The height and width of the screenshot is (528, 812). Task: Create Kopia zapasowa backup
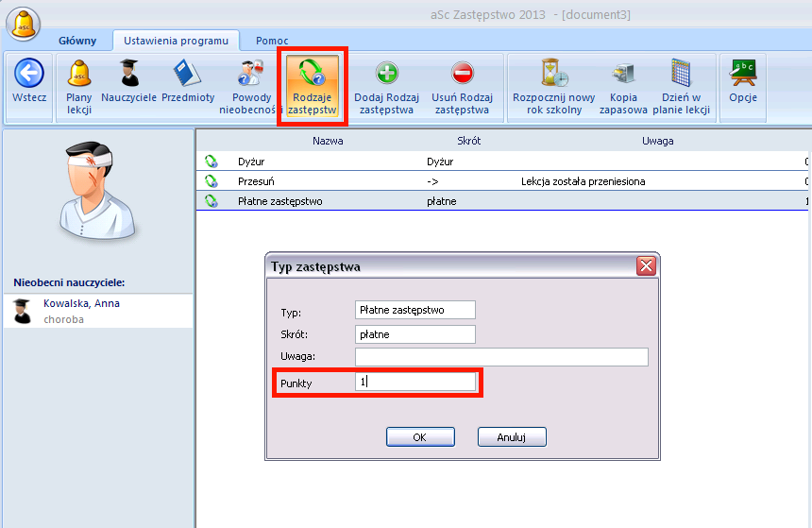pyautogui.click(x=623, y=87)
